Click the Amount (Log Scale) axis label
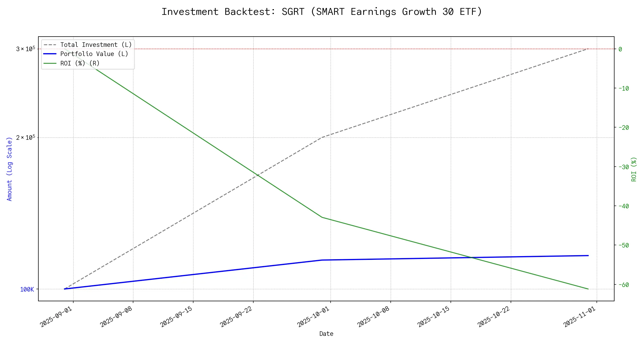Screen dimensions: 644x343 (x=9, y=169)
